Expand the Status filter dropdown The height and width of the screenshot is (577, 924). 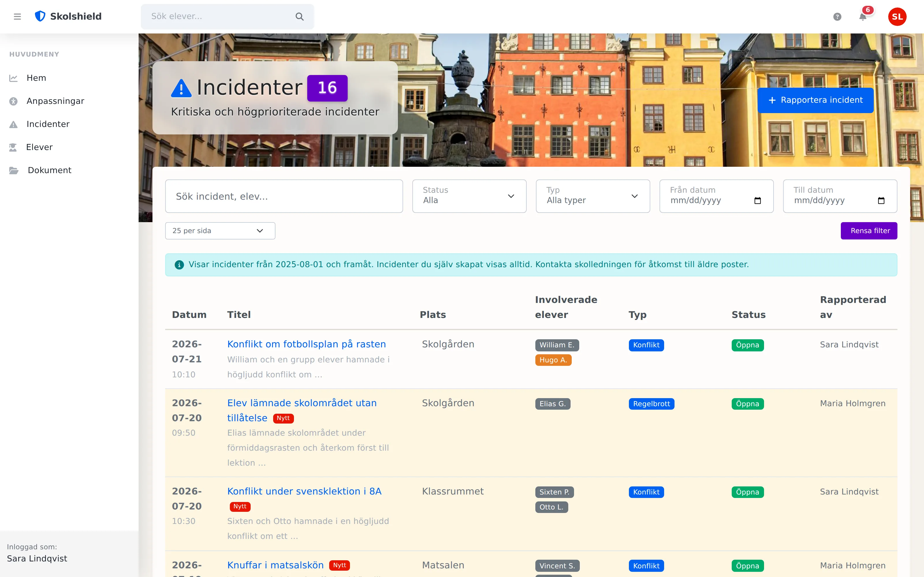tap(469, 196)
